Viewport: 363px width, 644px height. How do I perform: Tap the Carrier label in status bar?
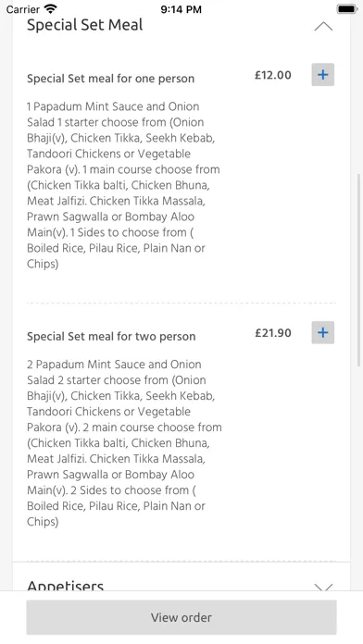[x=22, y=9]
